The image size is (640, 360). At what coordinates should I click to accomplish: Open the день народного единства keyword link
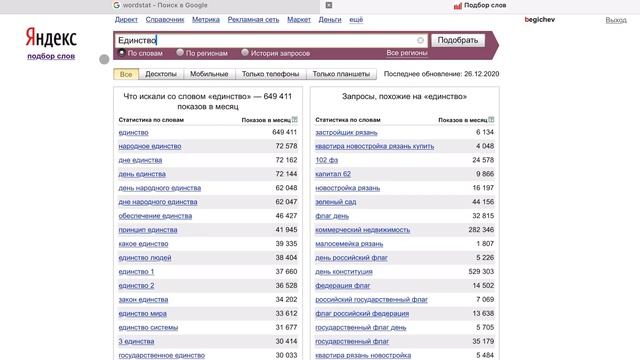[160, 188]
